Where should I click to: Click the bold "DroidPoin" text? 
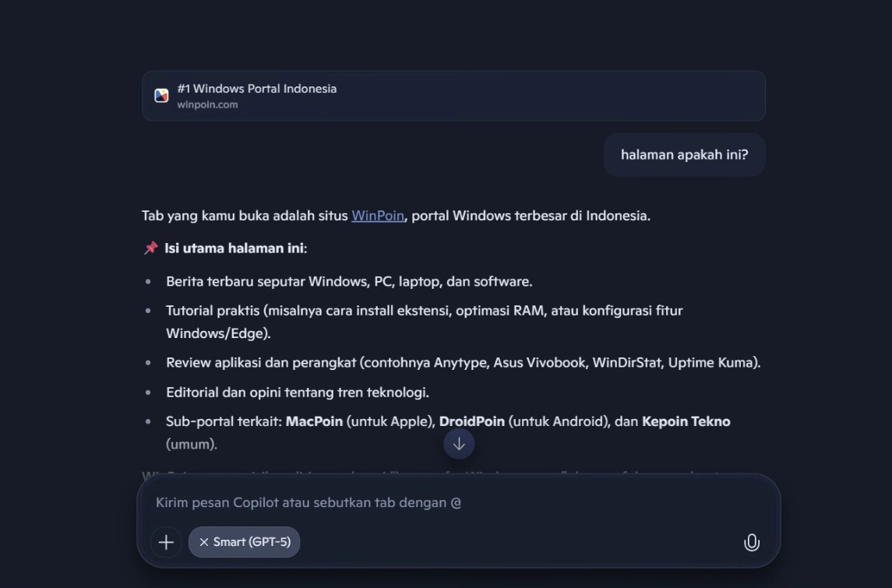tap(472, 421)
